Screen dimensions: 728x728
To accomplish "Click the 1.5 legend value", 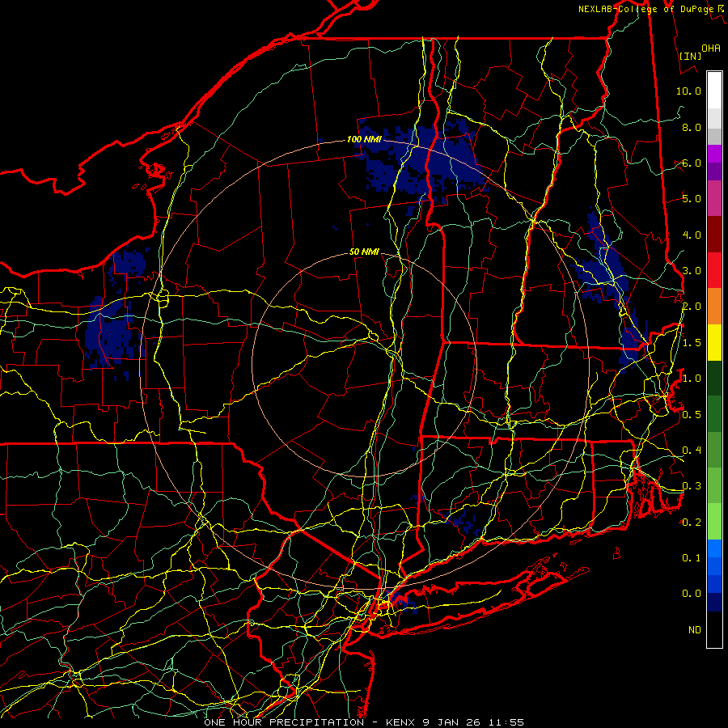I will tap(691, 343).
